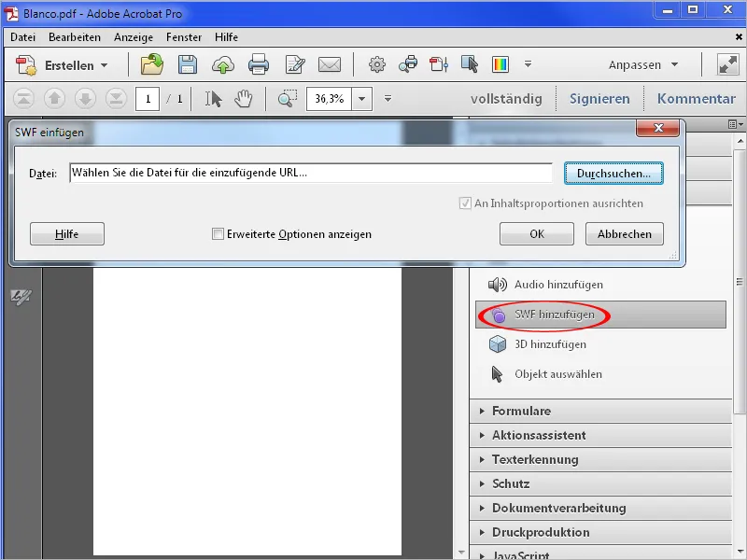
Task: Open the Datei menu
Action: [x=22, y=37]
